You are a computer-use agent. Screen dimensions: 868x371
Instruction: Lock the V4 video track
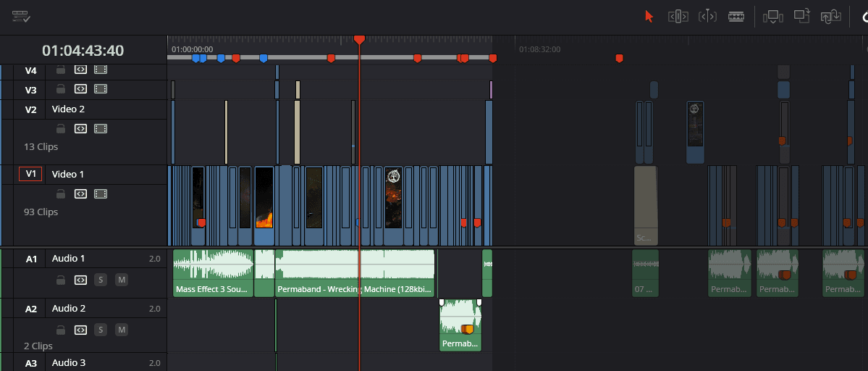coord(61,70)
